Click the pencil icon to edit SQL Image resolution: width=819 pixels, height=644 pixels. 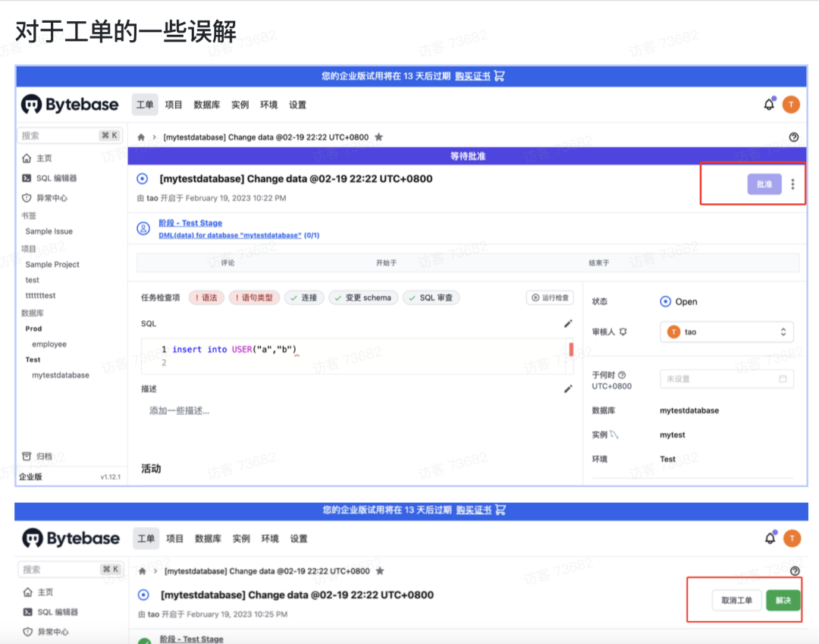568,324
